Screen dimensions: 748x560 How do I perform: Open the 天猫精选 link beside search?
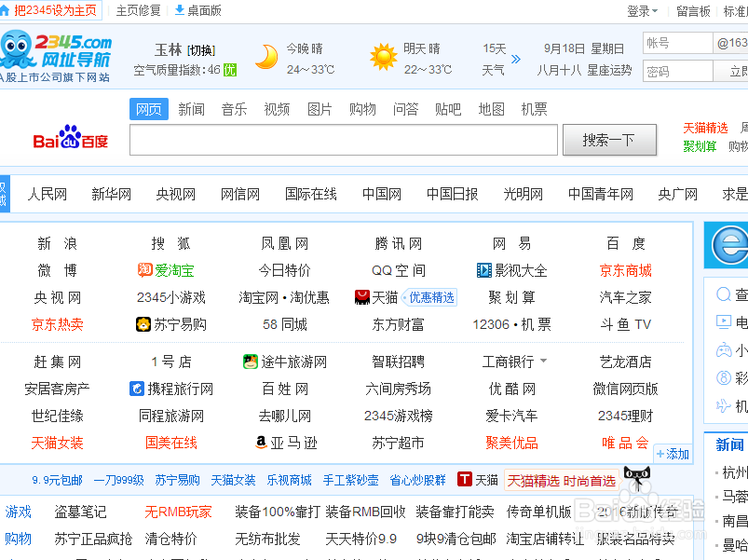pos(705,128)
